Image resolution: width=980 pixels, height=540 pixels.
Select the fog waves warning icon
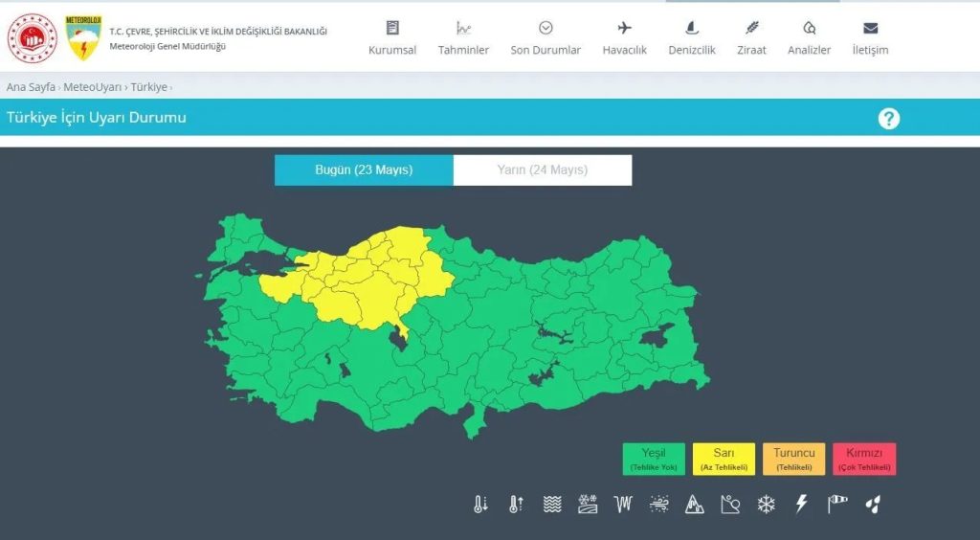coord(552,504)
